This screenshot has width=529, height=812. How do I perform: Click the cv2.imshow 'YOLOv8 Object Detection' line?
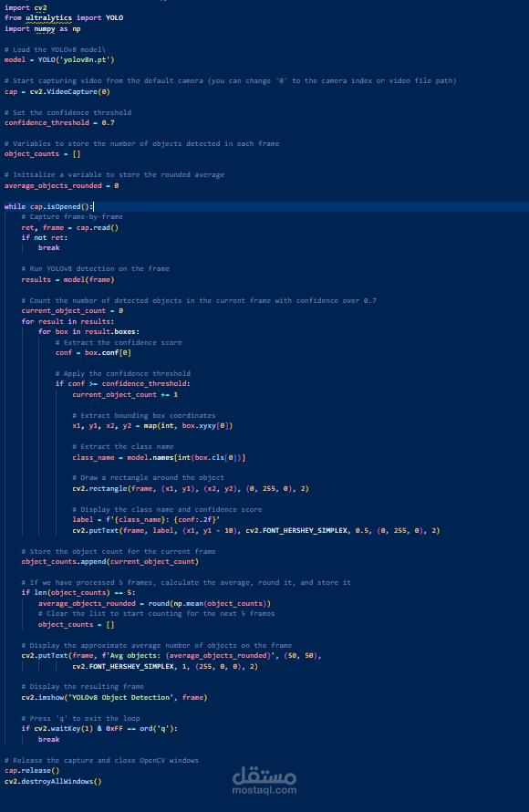pyautogui.click(x=114, y=698)
